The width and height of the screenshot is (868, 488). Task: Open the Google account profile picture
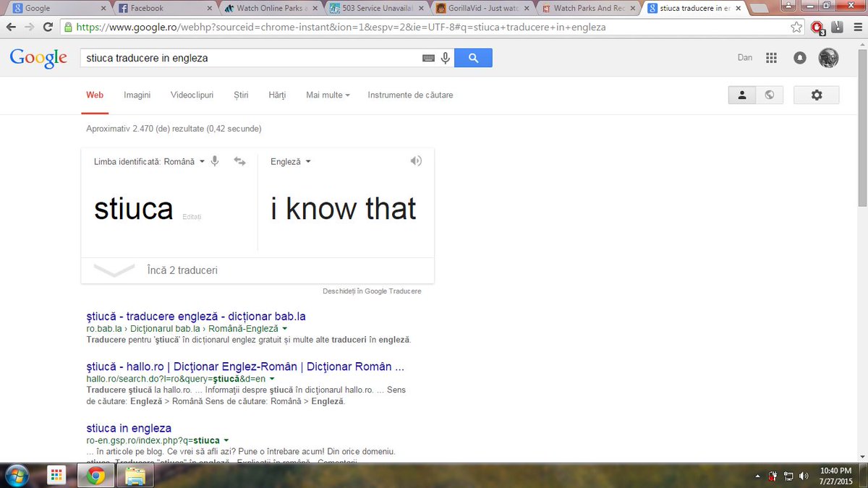coord(828,58)
